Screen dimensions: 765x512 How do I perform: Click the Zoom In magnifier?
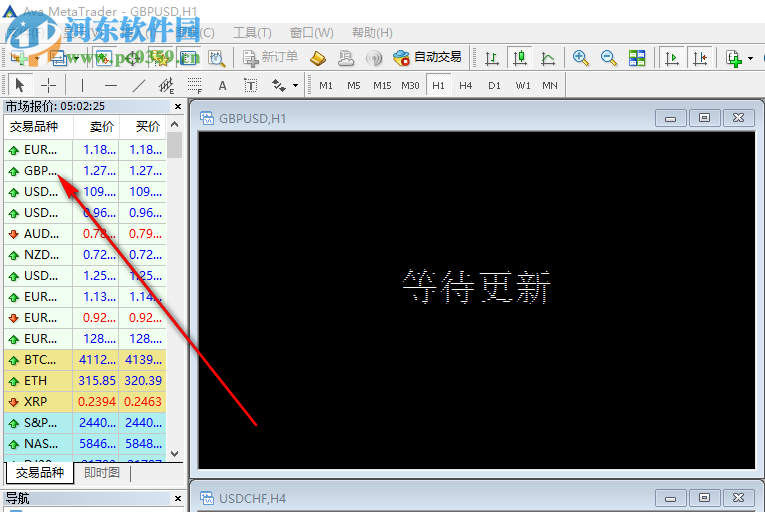[581, 58]
